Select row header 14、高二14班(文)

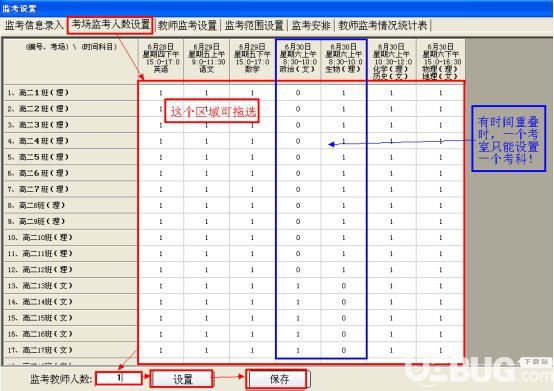[70, 302]
